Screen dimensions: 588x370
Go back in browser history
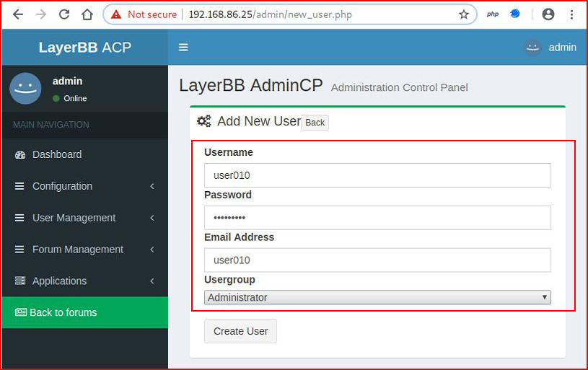[18, 14]
